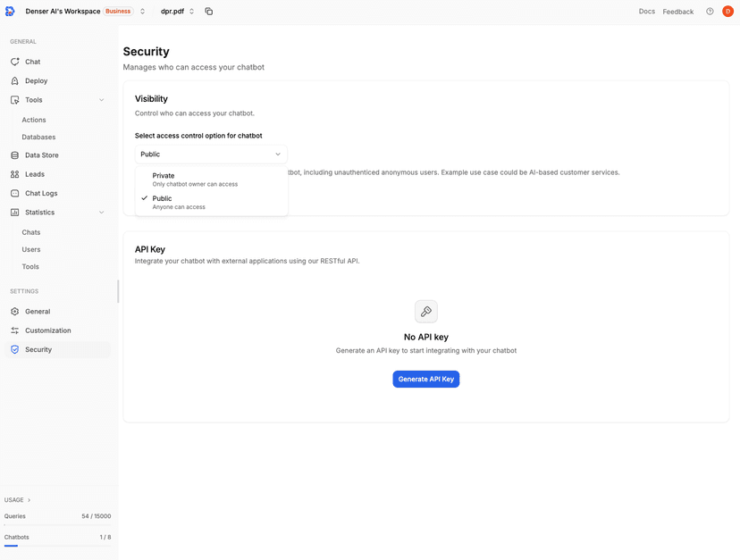Image resolution: width=740 pixels, height=560 pixels.
Task: View Chat Logs via the message icon
Action: 14,193
